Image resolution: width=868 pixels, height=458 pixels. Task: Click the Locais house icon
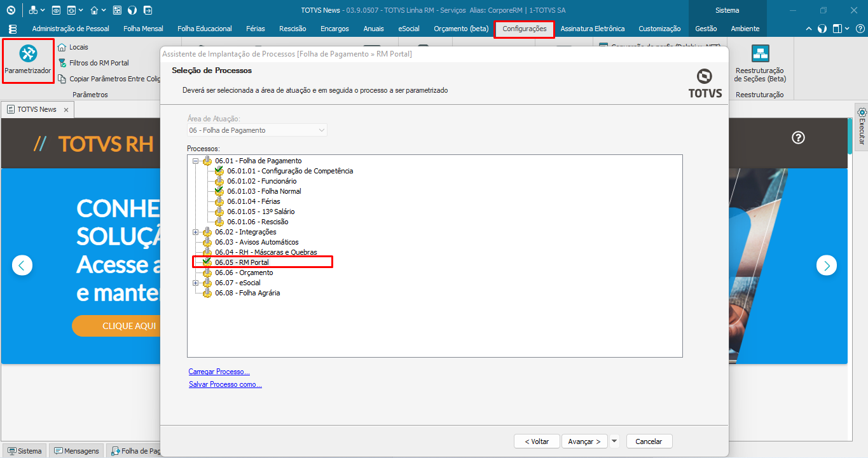point(62,47)
